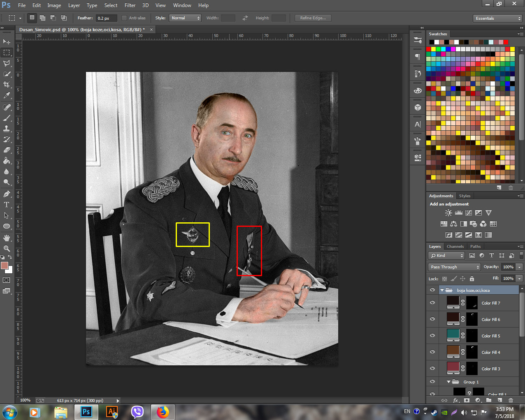525x420 pixels.
Task: Open the Style dropdown set to Normal
Action: coord(186,18)
